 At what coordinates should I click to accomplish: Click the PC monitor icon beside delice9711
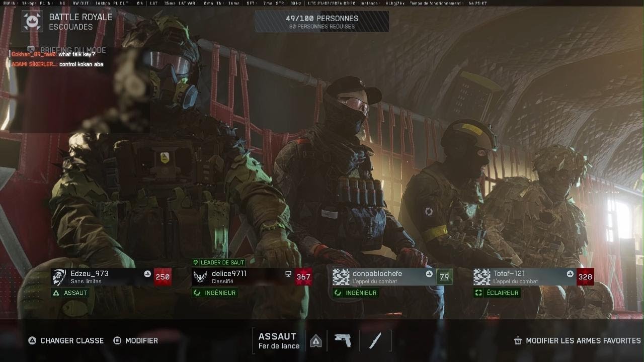coord(288,274)
